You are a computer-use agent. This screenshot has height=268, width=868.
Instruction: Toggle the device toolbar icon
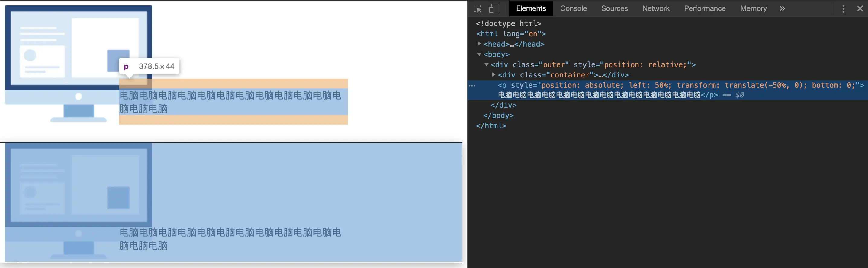pyautogui.click(x=493, y=8)
